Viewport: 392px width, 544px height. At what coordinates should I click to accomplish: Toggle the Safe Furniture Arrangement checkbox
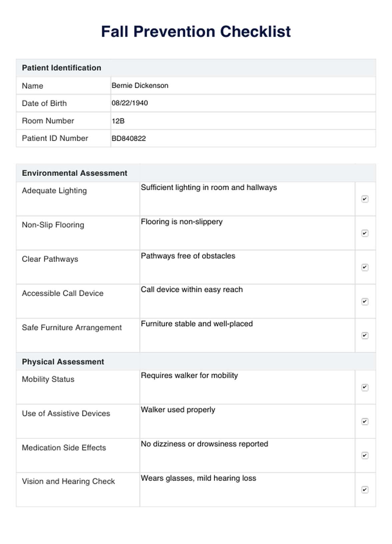pos(365,336)
